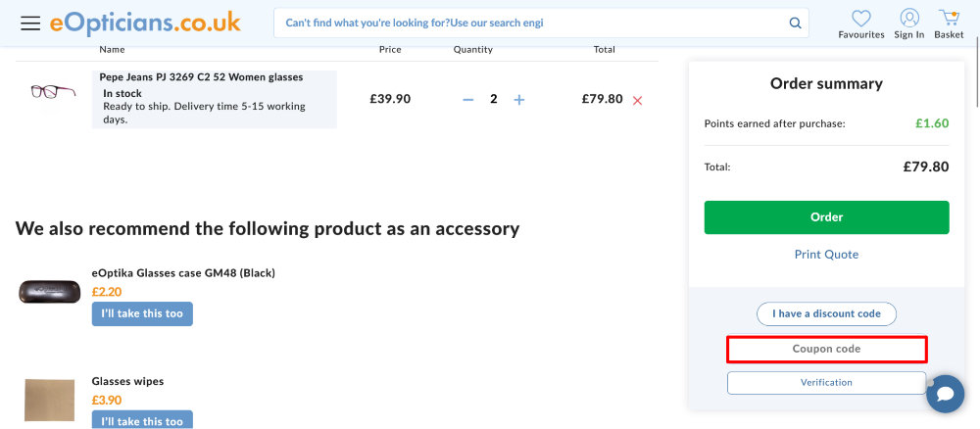Open Glasses case GM48 thumbnail
This screenshot has height=429, width=980.
click(49, 292)
